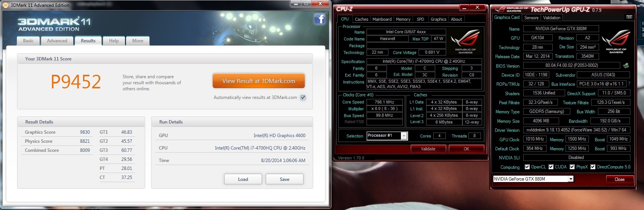Viewport: 644px width, 210px height.
Task: Open the Help tab in 3DMark
Action: click(114, 41)
